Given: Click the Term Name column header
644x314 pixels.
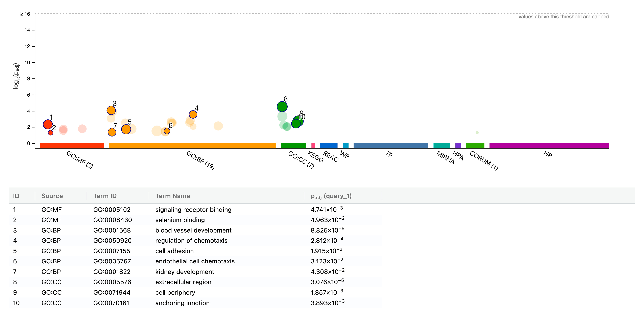Looking at the screenshot, I should 172,196.
